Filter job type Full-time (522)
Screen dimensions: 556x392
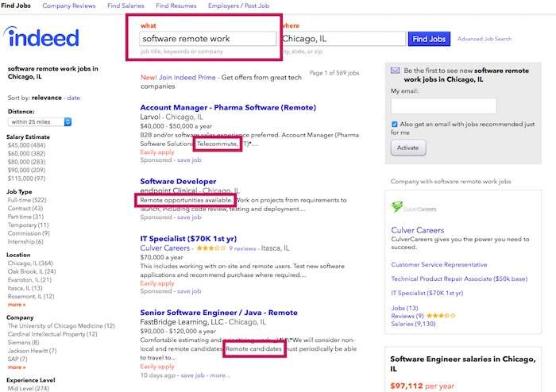27,200
